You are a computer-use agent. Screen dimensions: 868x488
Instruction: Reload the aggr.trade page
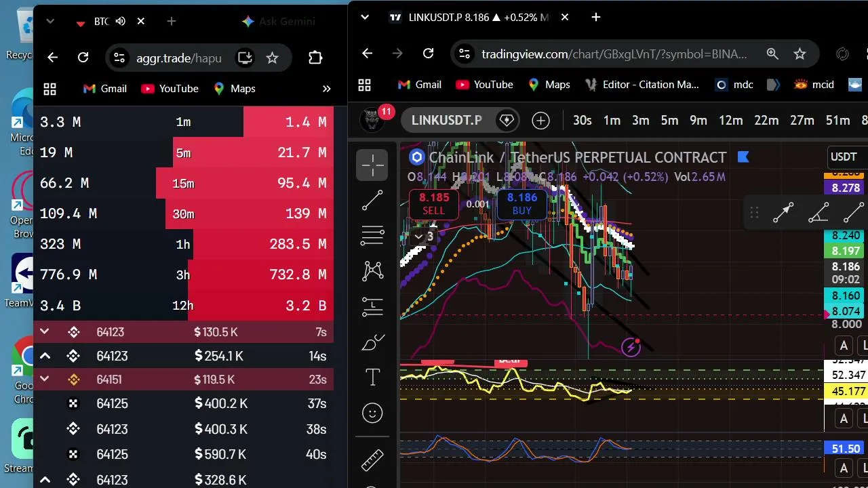[83, 58]
